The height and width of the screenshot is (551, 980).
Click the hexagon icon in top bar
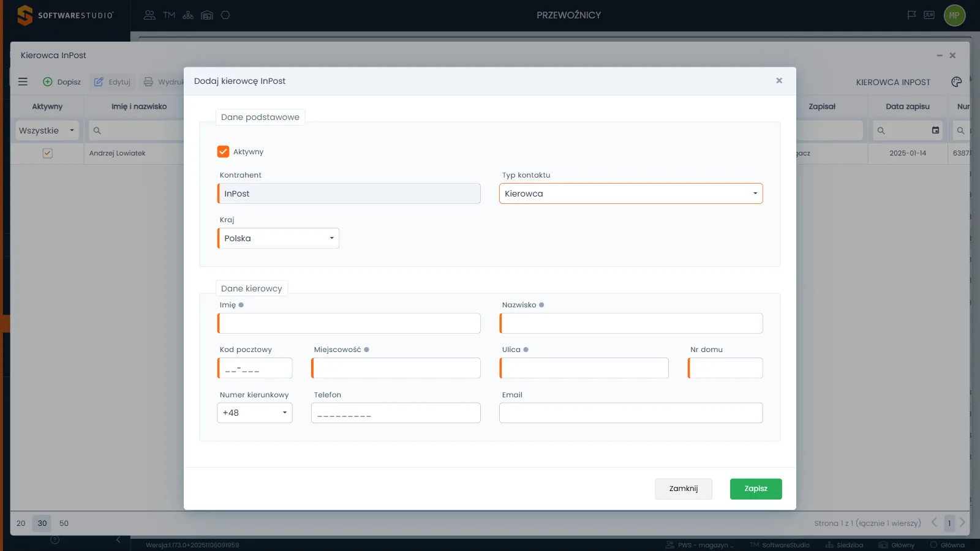[225, 15]
